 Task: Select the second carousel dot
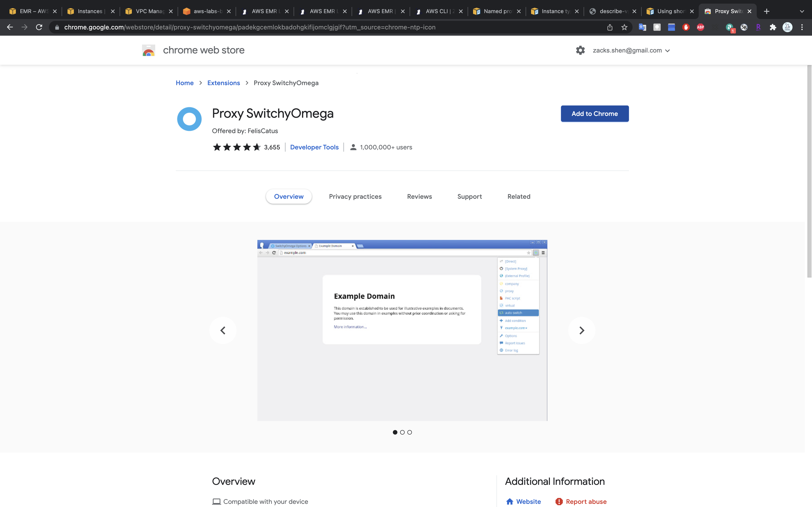[402, 432]
